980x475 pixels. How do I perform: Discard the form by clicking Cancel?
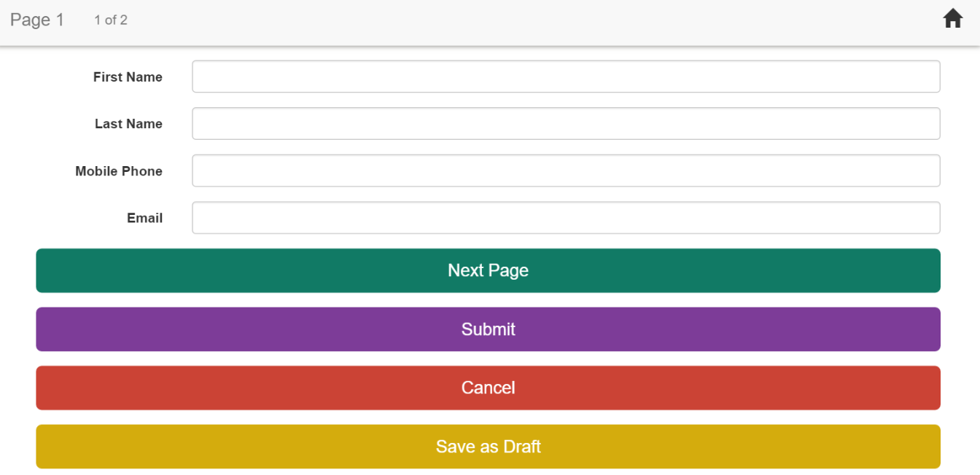(x=488, y=388)
